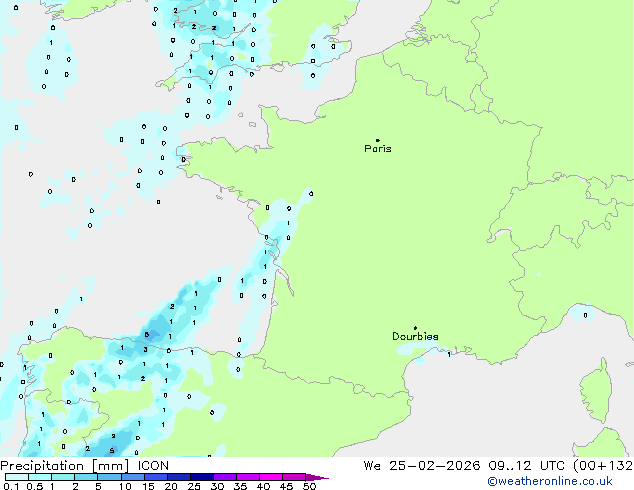Click the legend swatch for 0.5–1 mm
The image size is (634, 490).
(40, 477)
